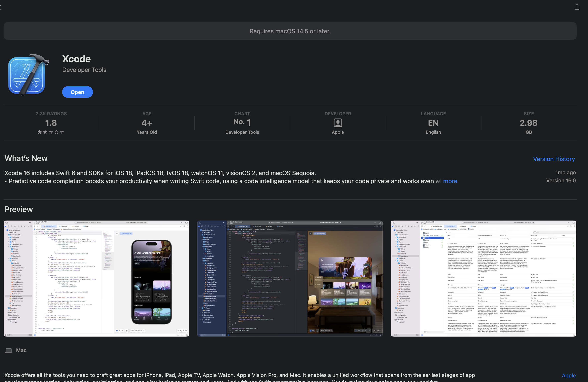Open the localization table preview screenshot

point(483,279)
